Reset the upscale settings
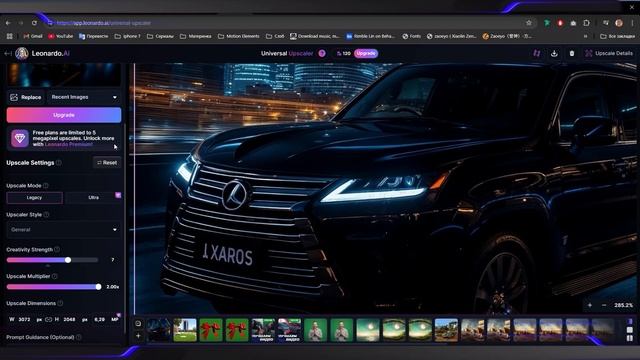The image size is (640, 360). pos(107,162)
